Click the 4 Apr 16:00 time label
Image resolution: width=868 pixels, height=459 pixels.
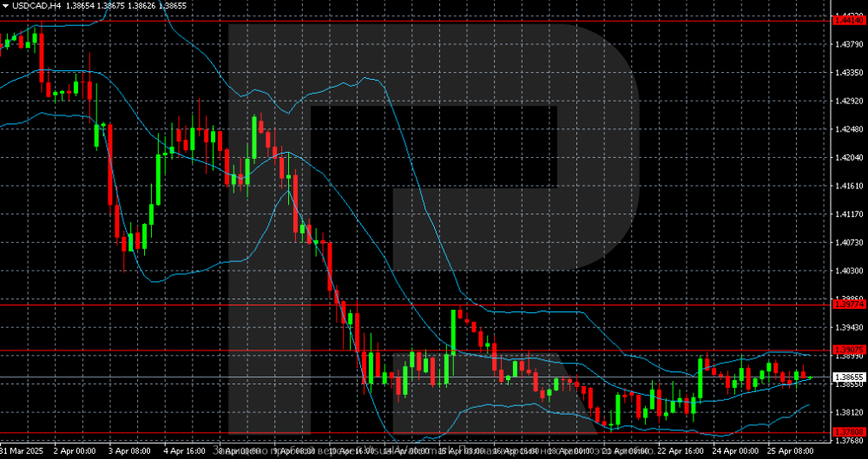click(185, 451)
